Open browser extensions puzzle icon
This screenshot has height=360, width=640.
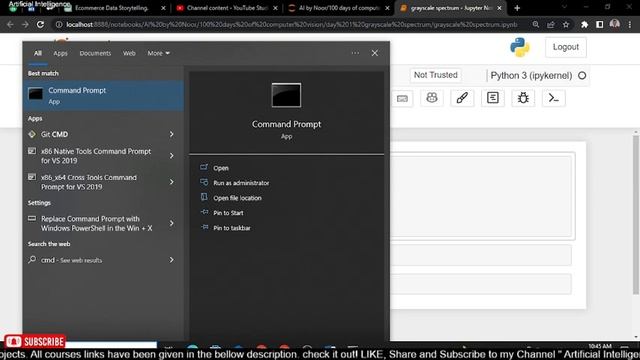pyautogui.click(x=584, y=24)
